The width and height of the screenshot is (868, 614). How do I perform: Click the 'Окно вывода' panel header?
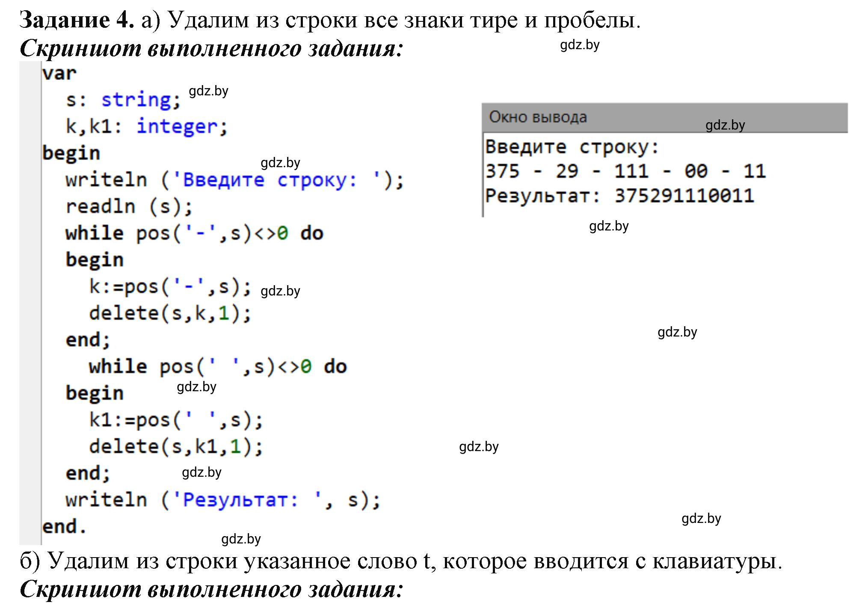pyautogui.click(x=664, y=117)
